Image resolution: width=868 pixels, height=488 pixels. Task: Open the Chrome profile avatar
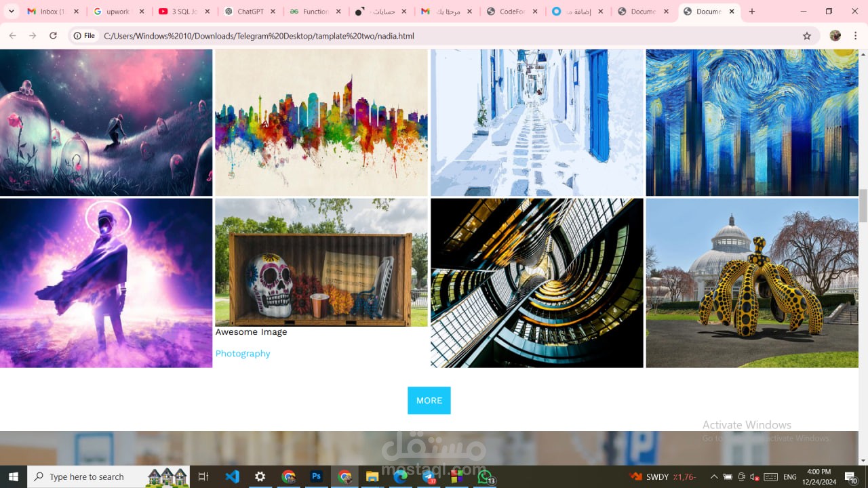pos(835,36)
